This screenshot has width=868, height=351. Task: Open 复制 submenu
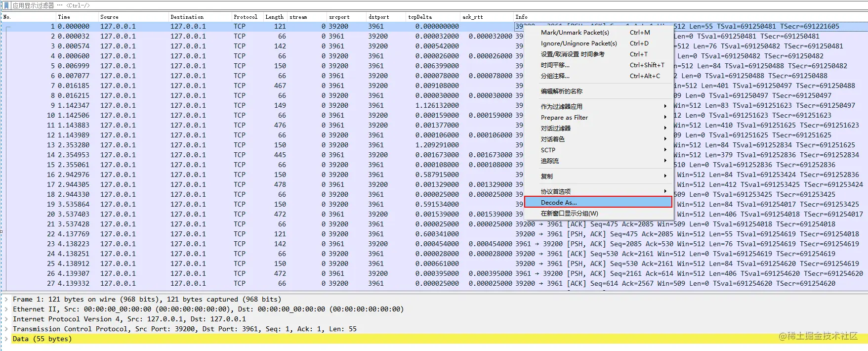[598, 176]
